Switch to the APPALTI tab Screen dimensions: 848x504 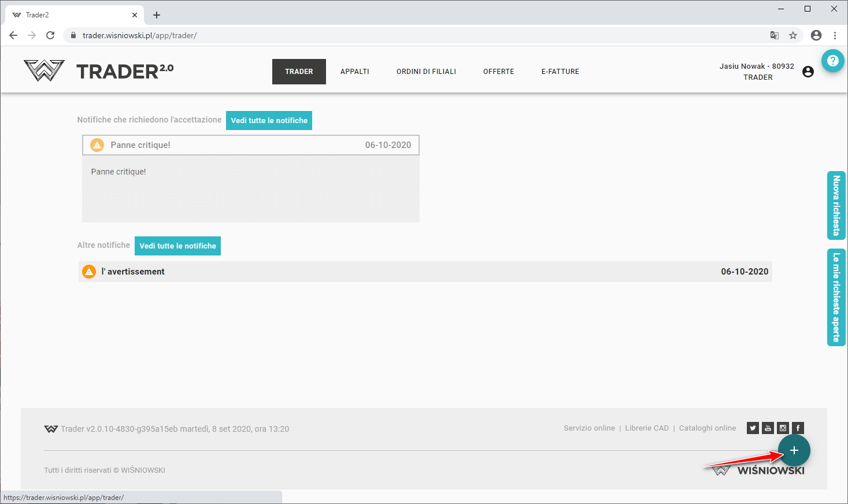[354, 72]
